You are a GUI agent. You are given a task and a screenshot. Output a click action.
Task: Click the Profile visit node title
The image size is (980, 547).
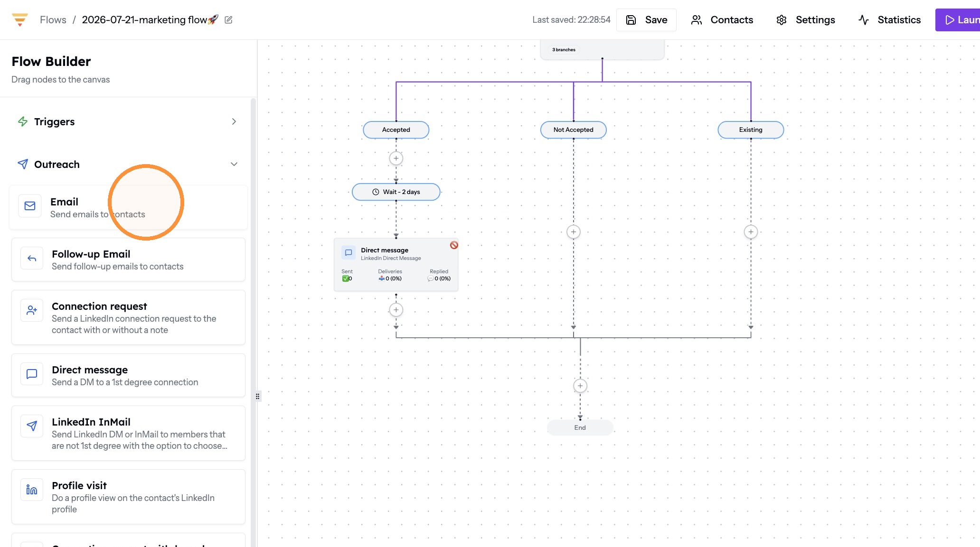click(79, 485)
